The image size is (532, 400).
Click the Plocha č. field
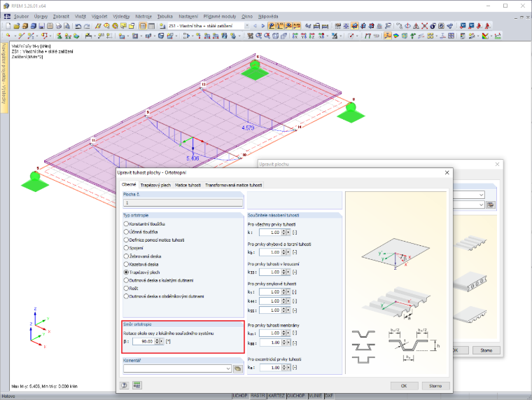coord(183,202)
